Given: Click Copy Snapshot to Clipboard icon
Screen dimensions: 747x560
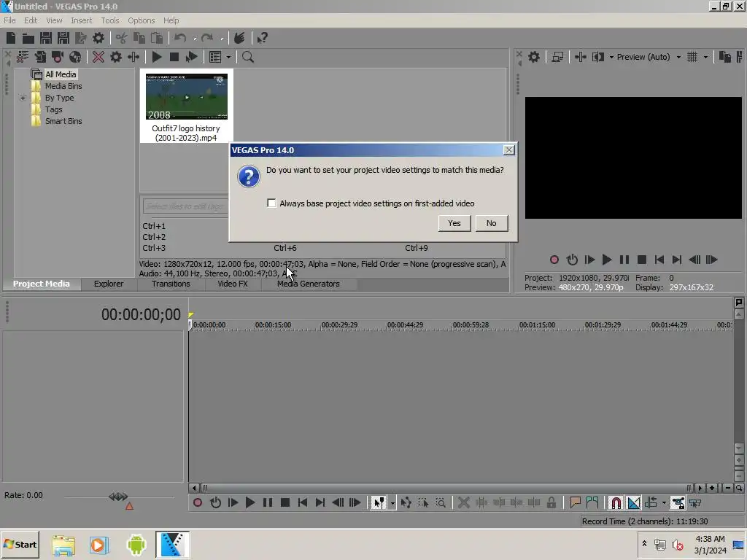Looking at the screenshot, I should click(x=725, y=57).
